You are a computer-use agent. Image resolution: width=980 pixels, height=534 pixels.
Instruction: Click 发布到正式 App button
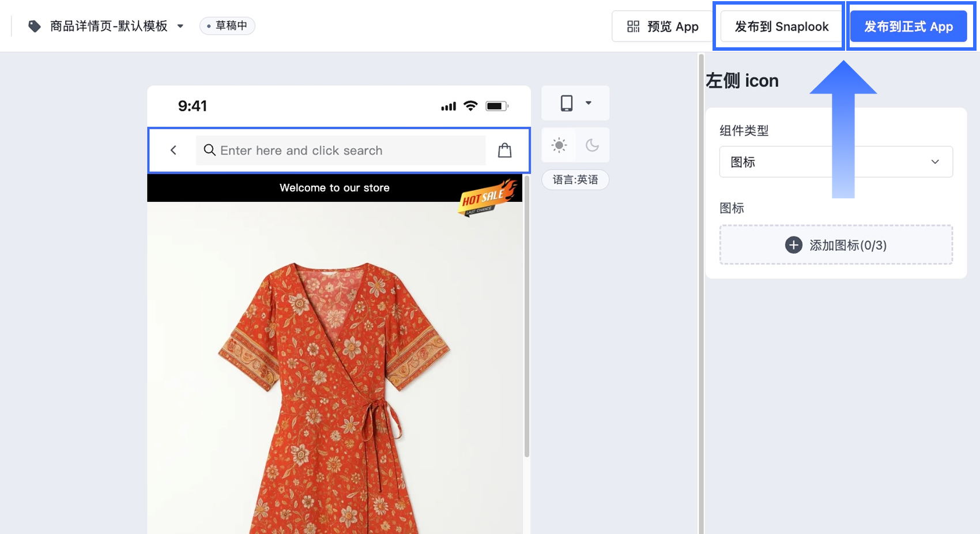909,27
